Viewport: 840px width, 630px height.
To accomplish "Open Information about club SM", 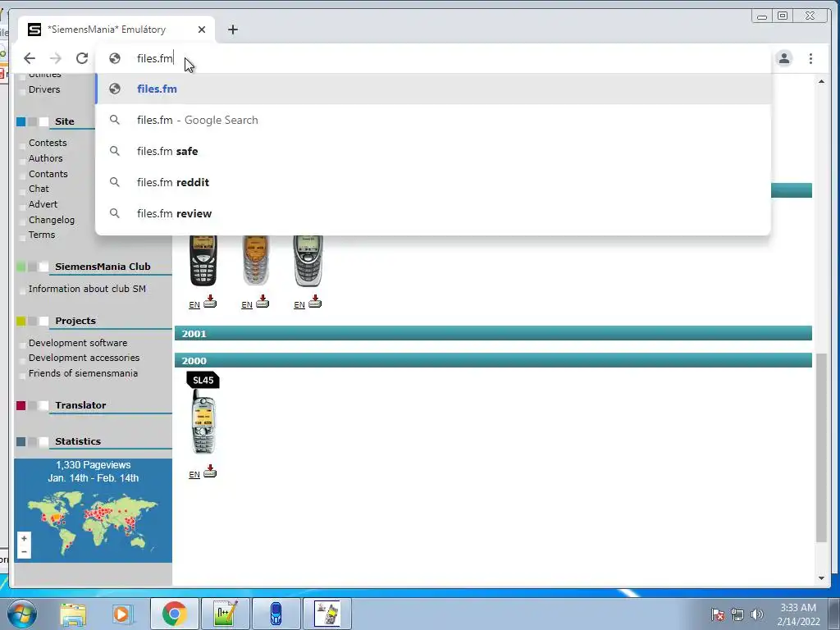I will pos(87,289).
